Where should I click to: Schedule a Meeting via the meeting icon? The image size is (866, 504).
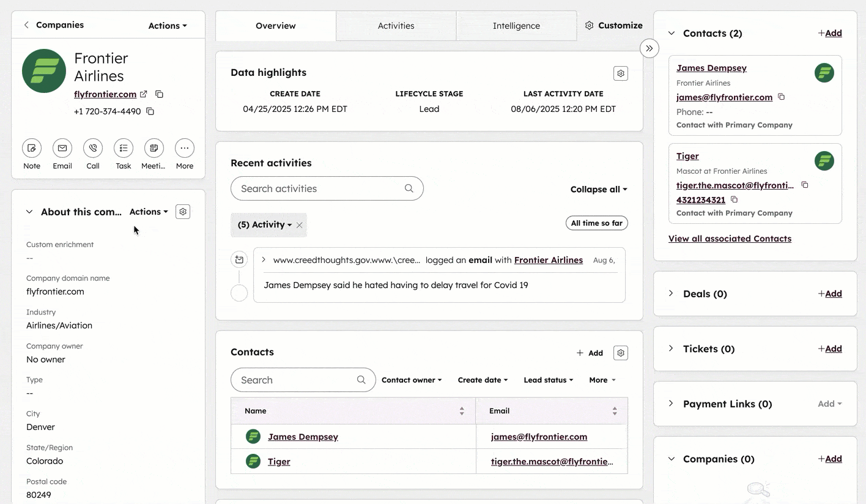154,148
